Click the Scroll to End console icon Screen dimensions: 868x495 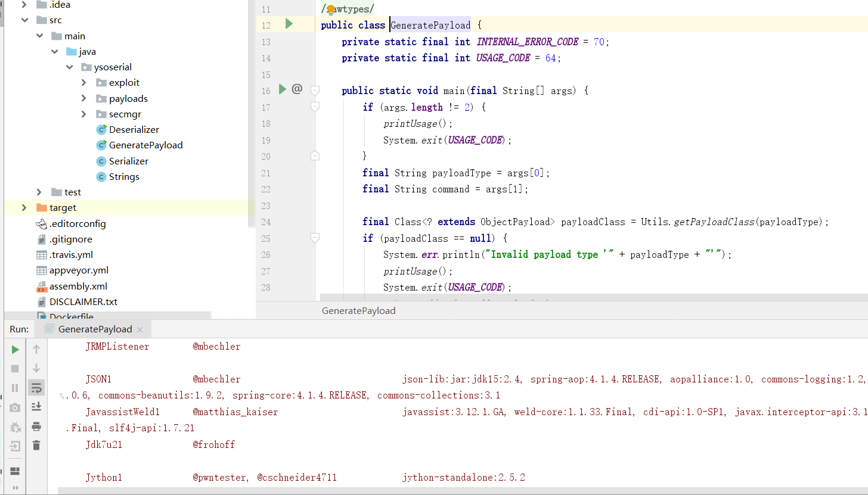click(36, 407)
